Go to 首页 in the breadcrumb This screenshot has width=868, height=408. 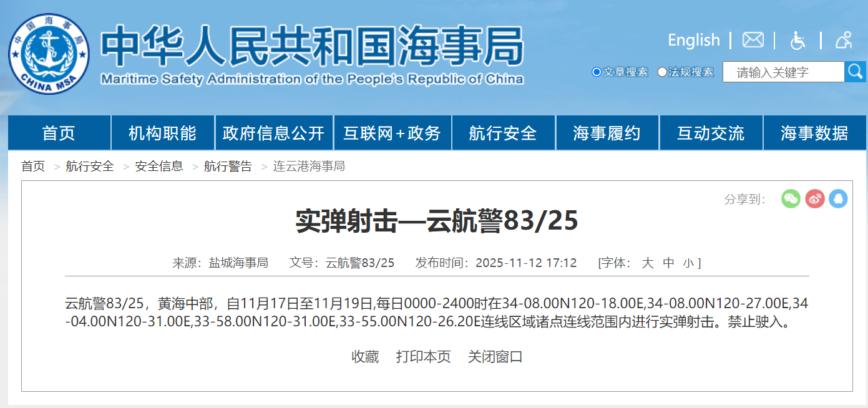33,167
